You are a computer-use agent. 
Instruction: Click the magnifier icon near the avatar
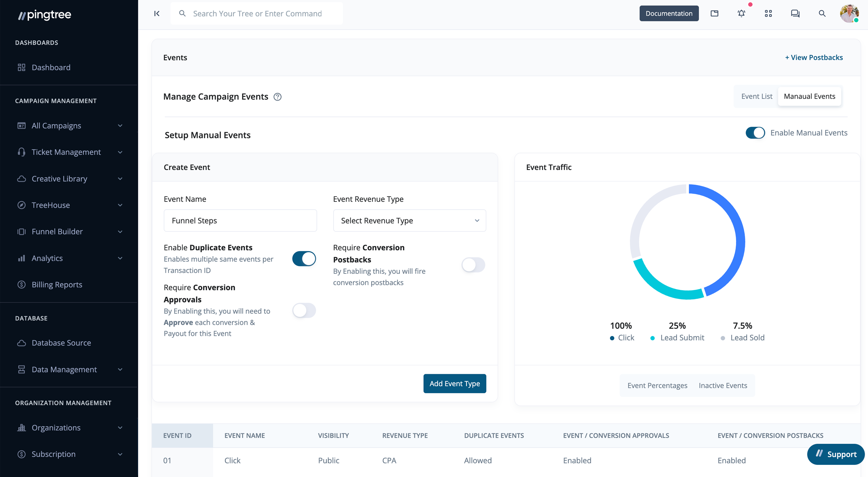pyautogui.click(x=822, y=14)
